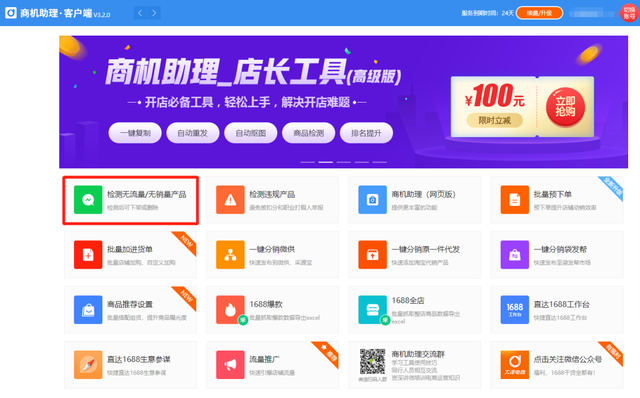Open the red 批量加进货单 plus icon
The height and width of the screenshot is (398, 640).
tap(88, 255)
